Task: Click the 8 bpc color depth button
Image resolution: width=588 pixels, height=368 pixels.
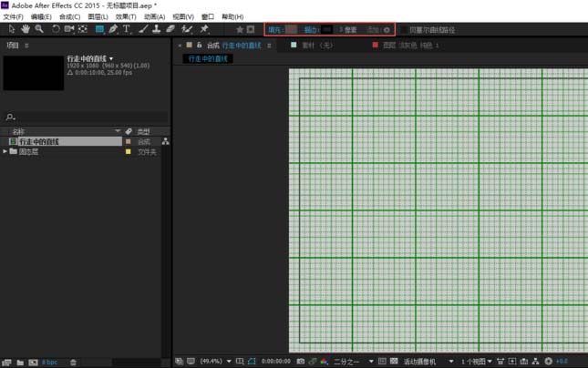Action: coord(49,363)
